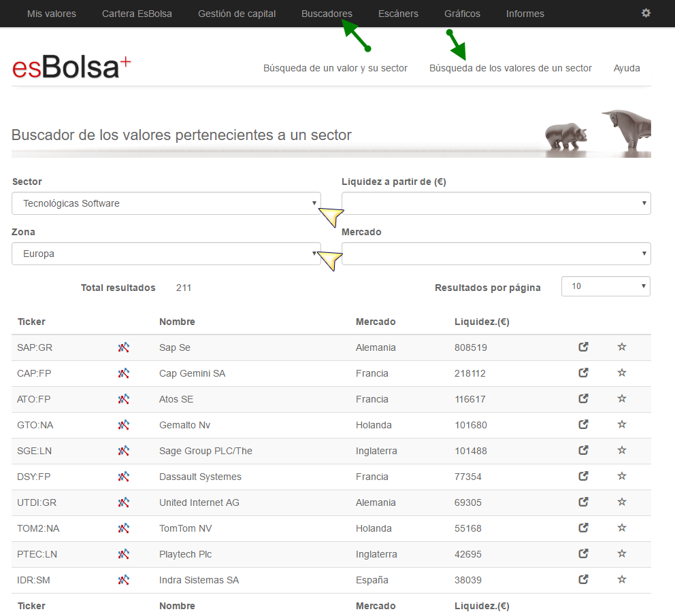Open the external link icon for Cap Gemini SA

click(x=583, y=373)
